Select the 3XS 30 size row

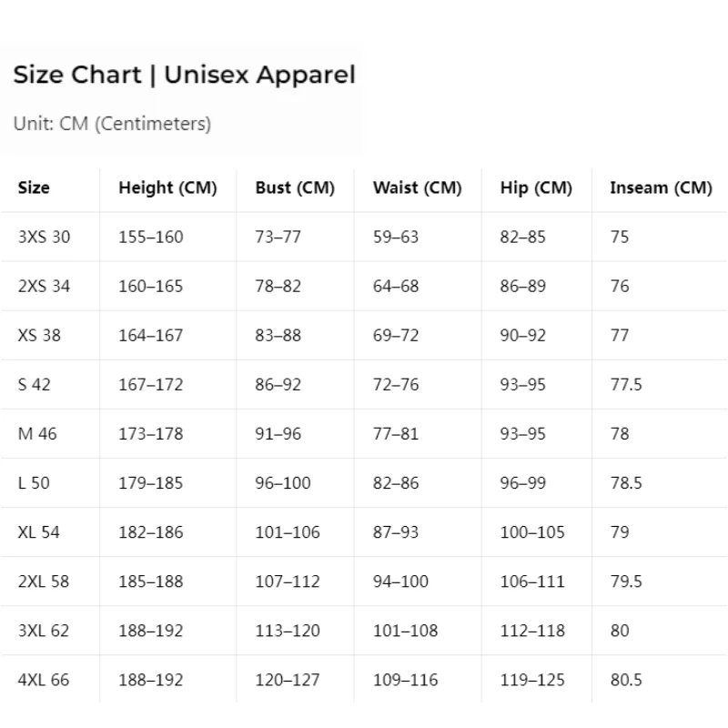click(364, 237)
